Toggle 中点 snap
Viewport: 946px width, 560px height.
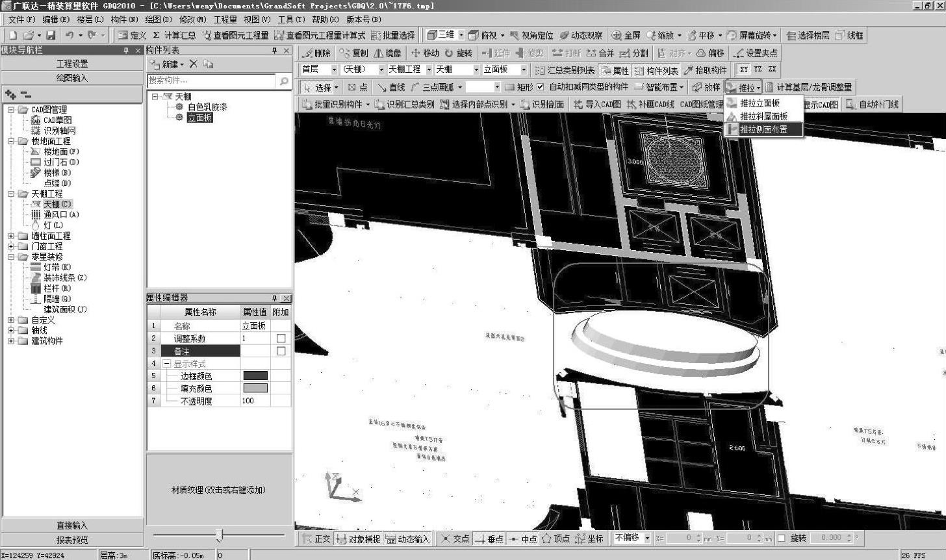(x=523, y=539)
